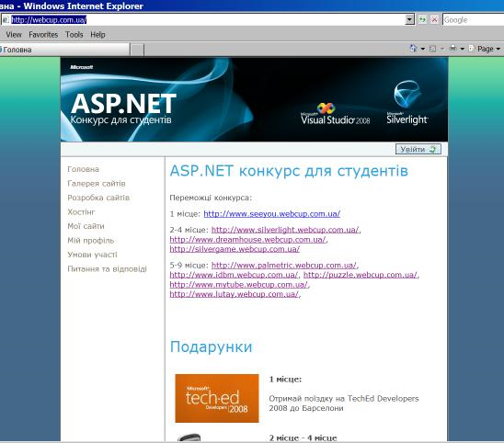Open Умови участі sidebar link
Viewport: 504px width, 443px height.
coord(93,255)
